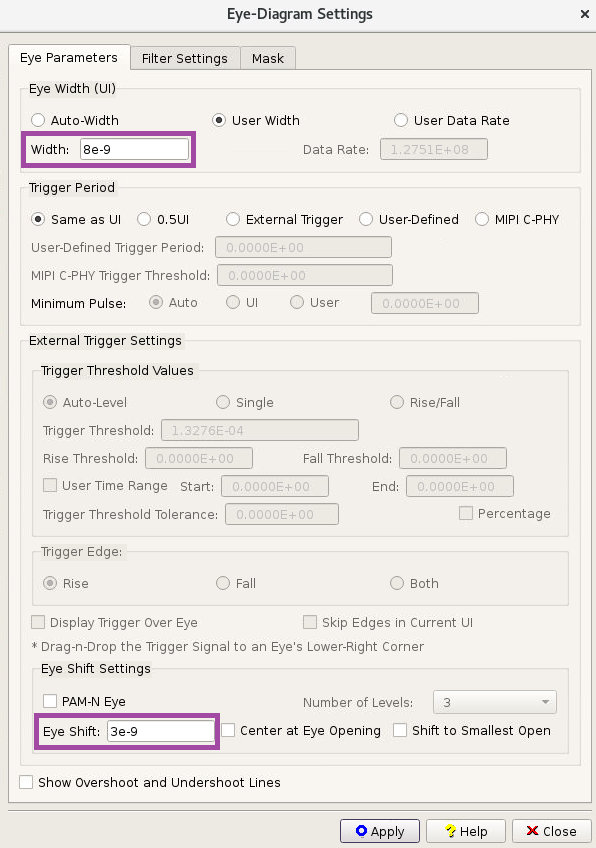This screenshot has height=848, width=596.
Task: Click the Start time field
Action: point(275,486)
